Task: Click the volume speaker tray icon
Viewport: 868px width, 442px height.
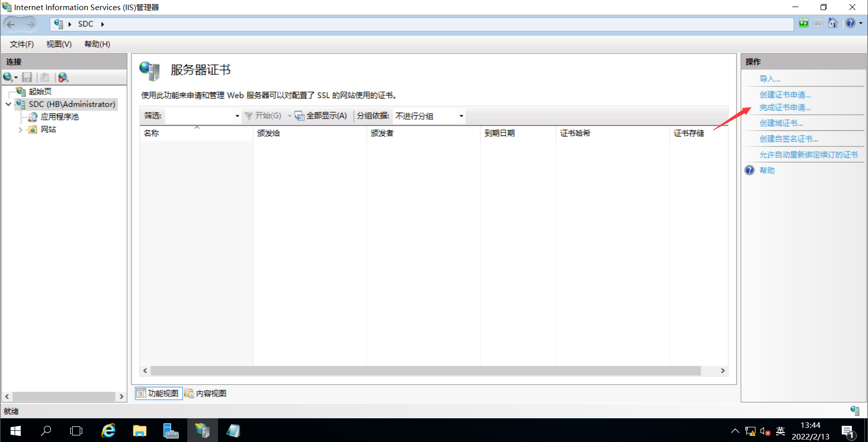Action: pyautogui.click(x=765, y=431)
